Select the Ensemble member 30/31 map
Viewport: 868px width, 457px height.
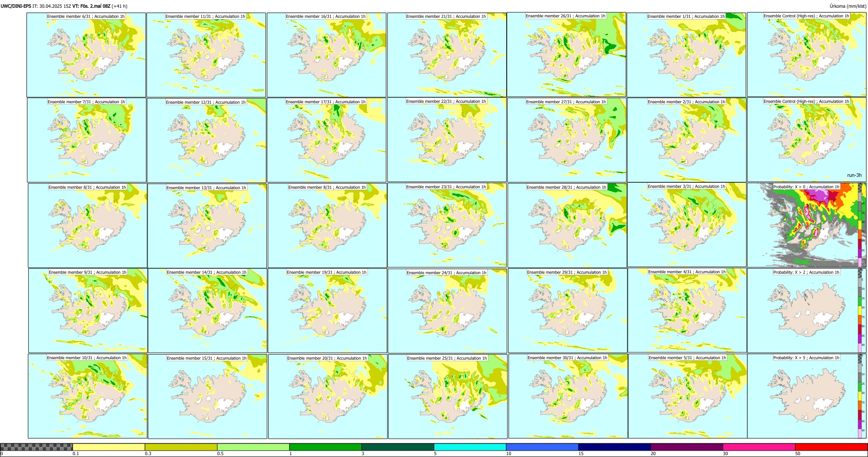pyautogui.click(x=568, y=396)
